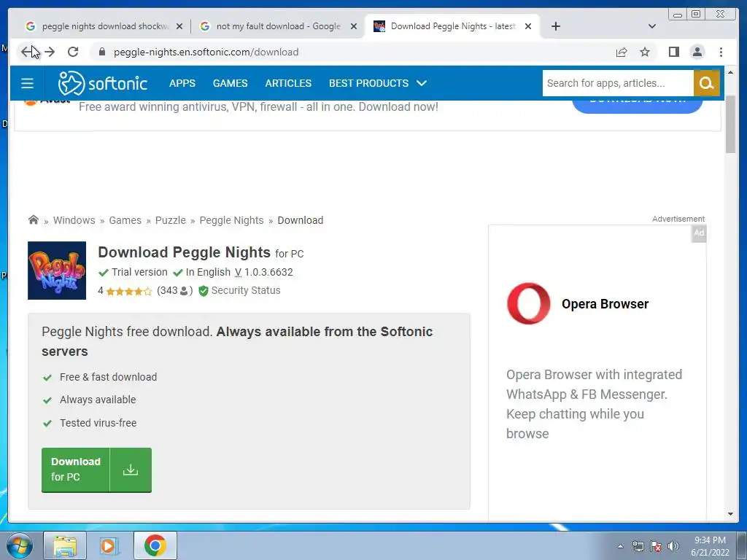Expand the BEST PRODUCTS dropdown
The image size is (747, 560).
coord(377,83)
